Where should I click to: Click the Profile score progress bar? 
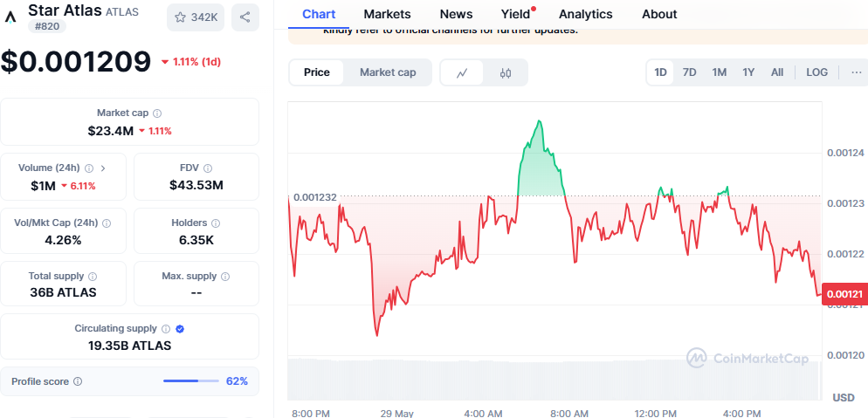192,381
